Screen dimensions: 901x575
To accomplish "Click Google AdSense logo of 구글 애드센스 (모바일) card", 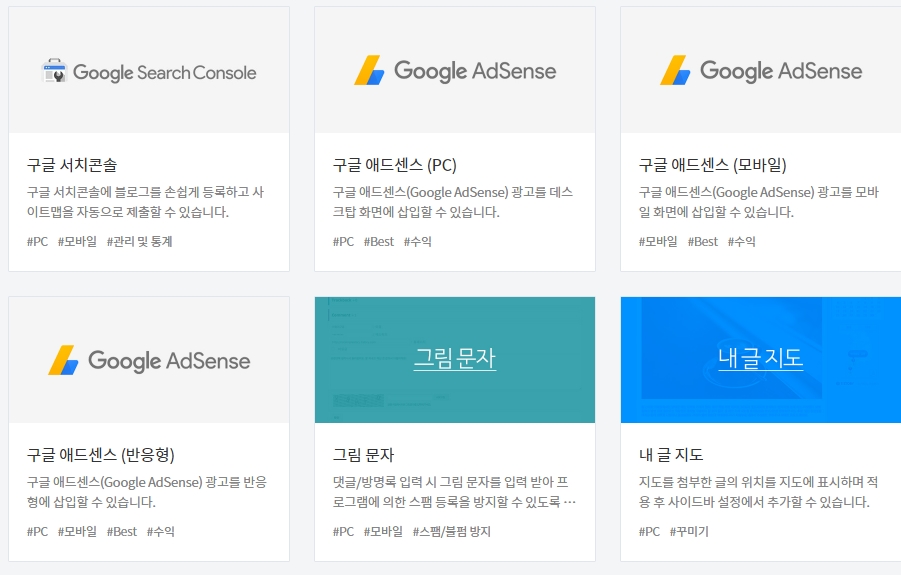I will [x=761, y=71].
